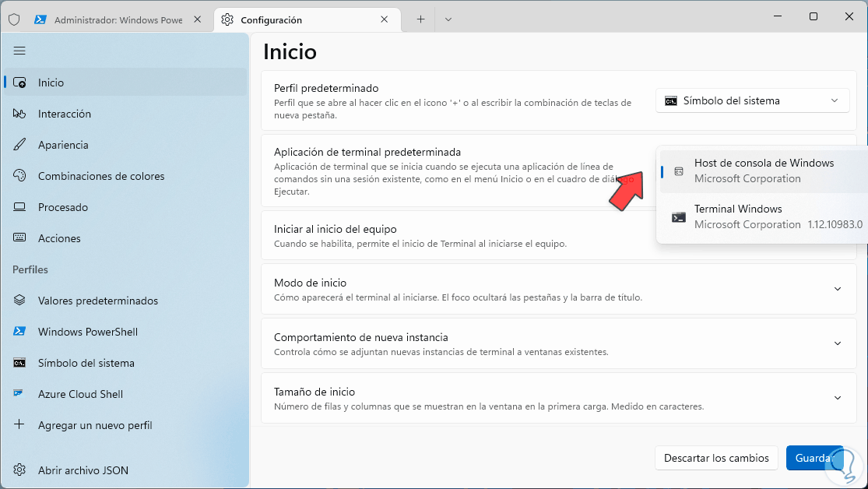This screenshot has width=868, height=489.
Task: Click Descartar los cambios button
Action: [x=716, y=458]
